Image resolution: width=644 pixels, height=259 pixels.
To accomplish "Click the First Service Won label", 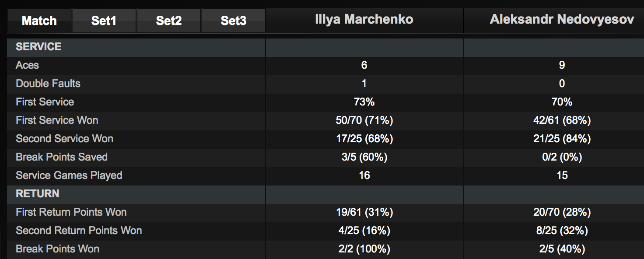I will 57,120.
